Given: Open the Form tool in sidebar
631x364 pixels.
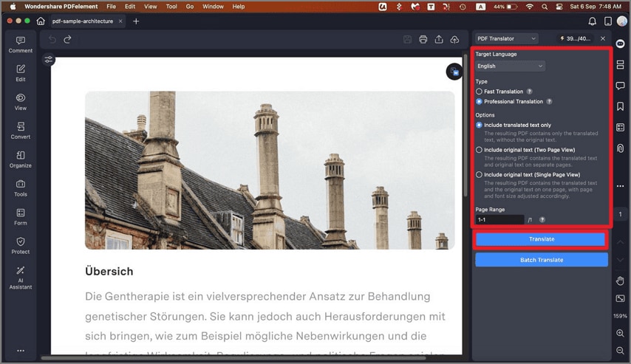Looking at the screenshot, I should (x=21, y=217).
